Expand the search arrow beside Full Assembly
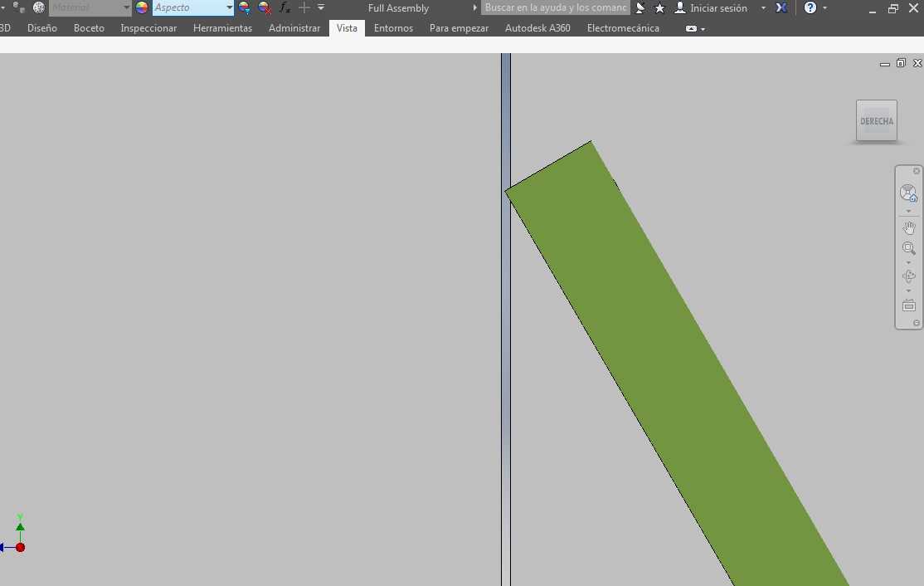The width and height of the screenshot is (924, 586). (x=474, y=7)
